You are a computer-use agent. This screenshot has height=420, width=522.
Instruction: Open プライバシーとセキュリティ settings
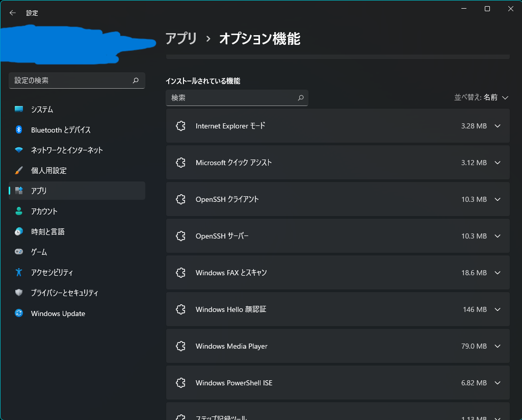[77, 293]
